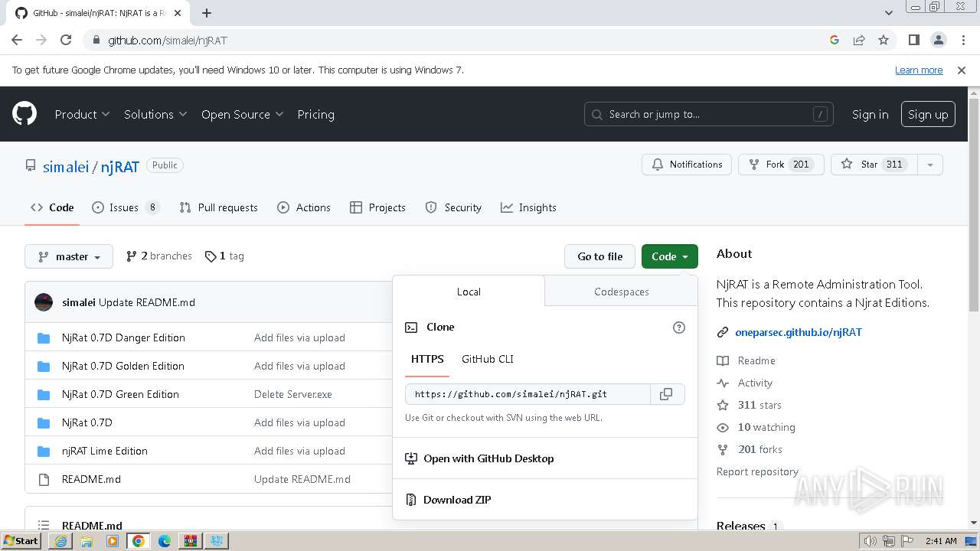The width and height of the screenshot is (980, 551).
Task: Click the folder icon of NjRat 0.7D Danger Edition
Action: (44, 337)
